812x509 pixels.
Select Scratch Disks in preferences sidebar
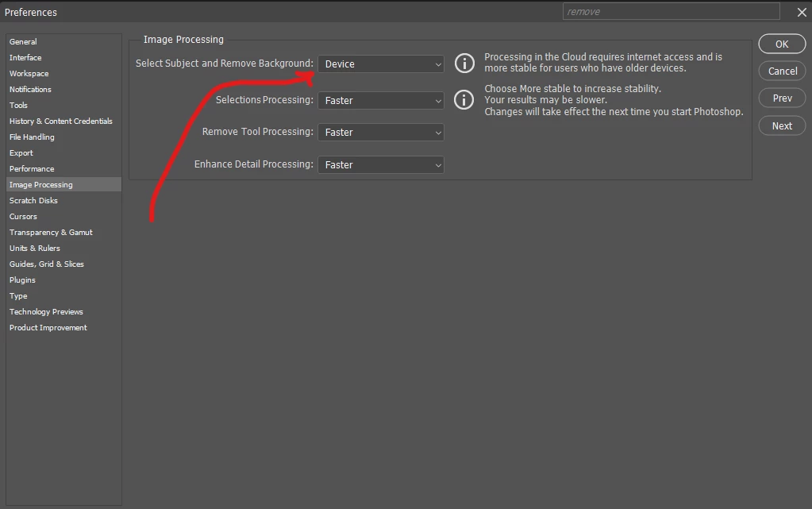coord(63,201)
